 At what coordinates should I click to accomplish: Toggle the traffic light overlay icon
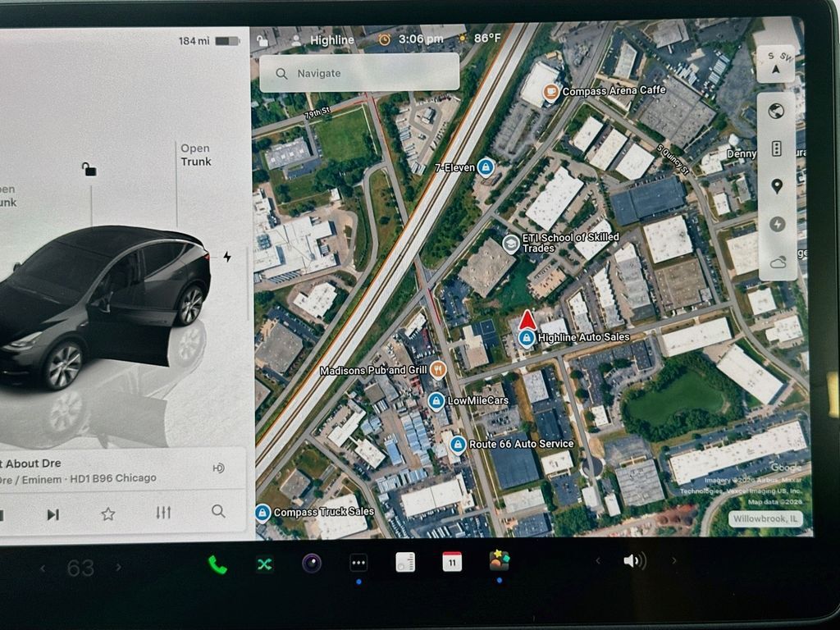(x=776, y=148)
